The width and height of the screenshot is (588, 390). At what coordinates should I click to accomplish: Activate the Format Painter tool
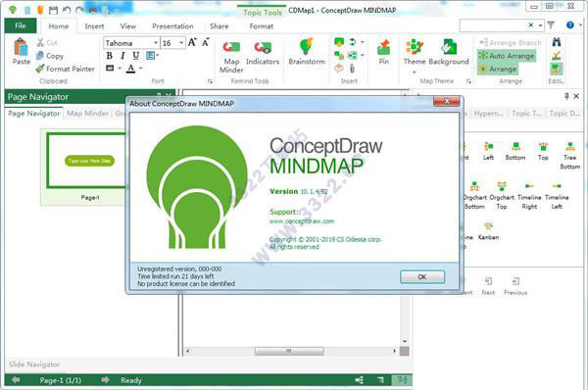point(65,69)
